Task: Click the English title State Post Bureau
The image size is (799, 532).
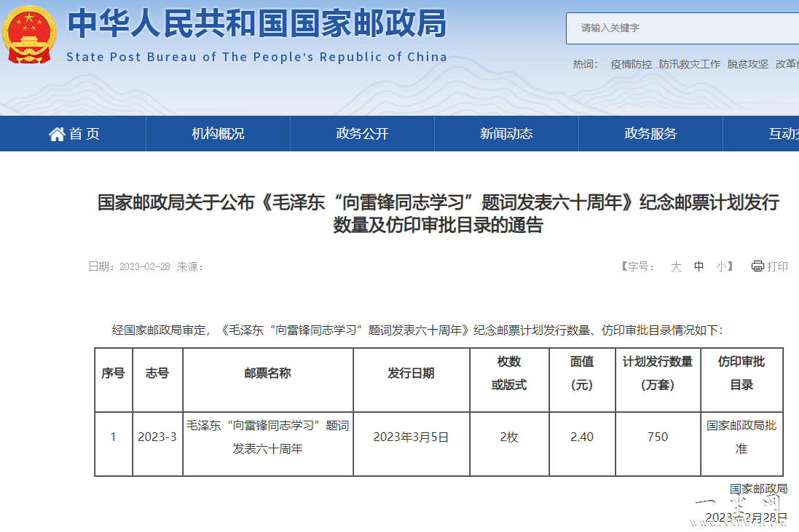Action: point(257,57)
